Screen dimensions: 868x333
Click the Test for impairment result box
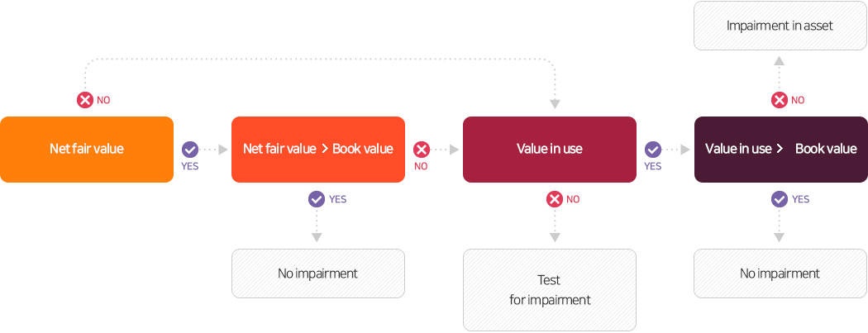[550, 290]
